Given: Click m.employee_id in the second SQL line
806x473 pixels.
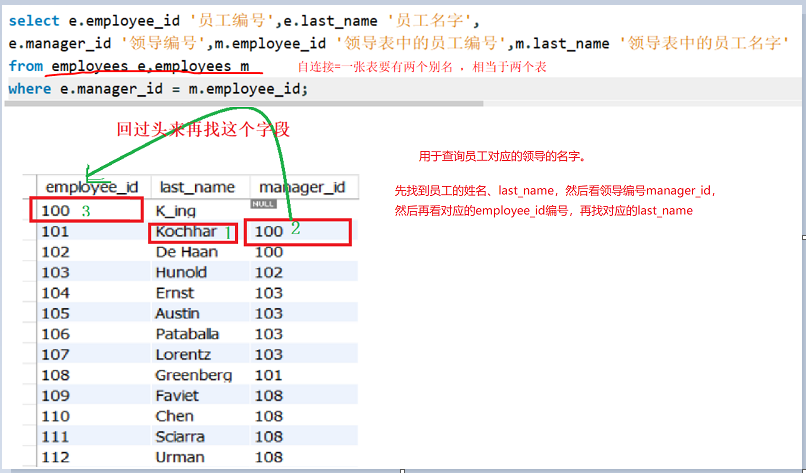Looking at the screenshot, I should click(x=270, y=44).
